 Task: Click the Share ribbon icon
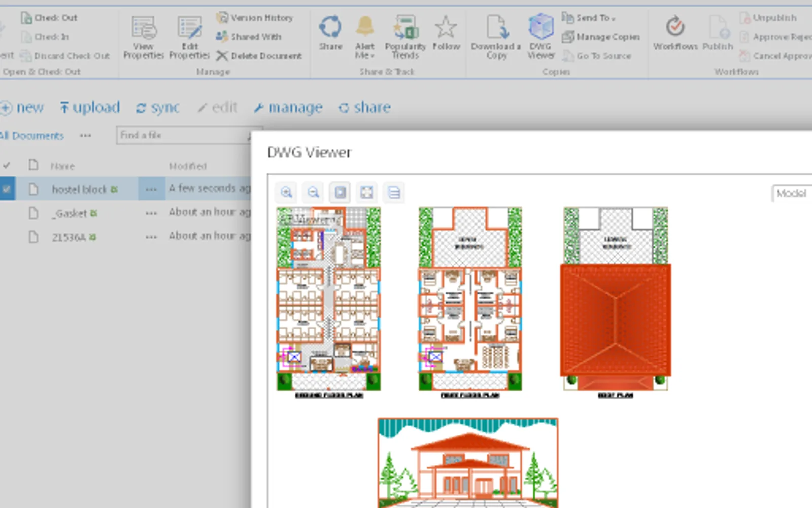[x=330, y=33]
